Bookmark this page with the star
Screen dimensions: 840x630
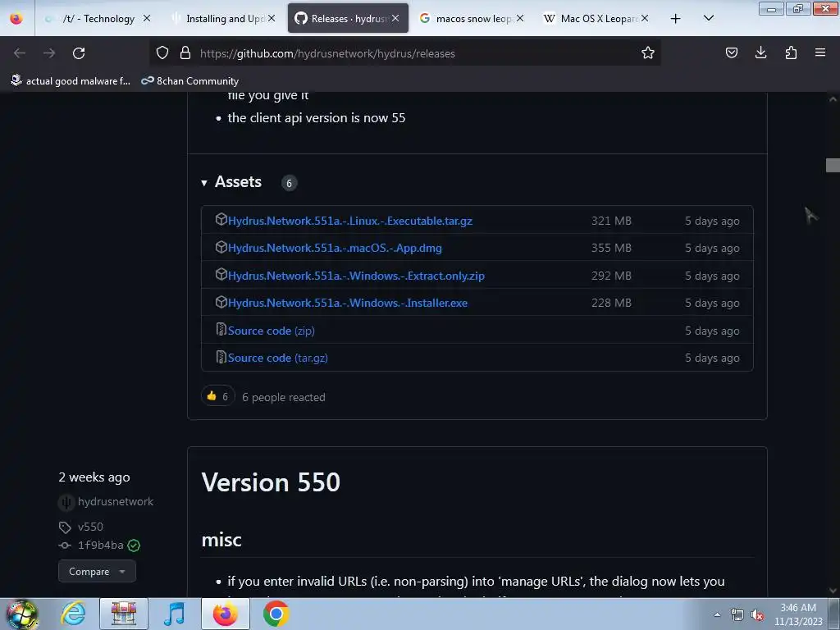point(648,52)
